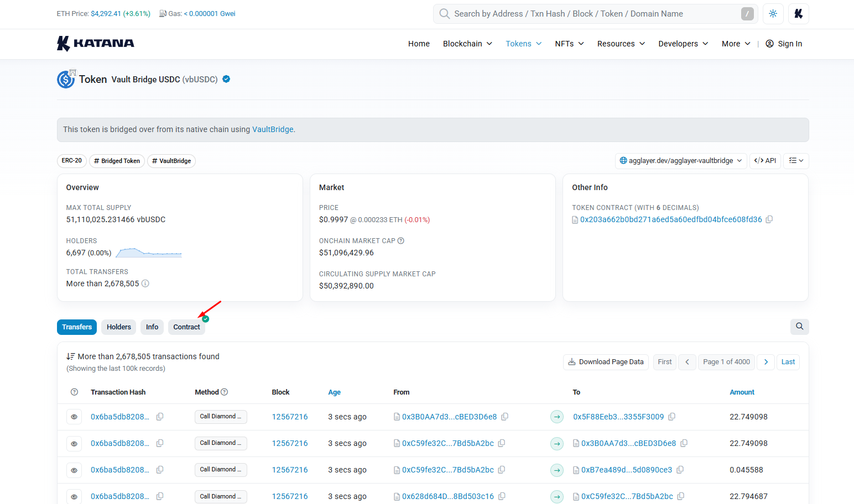Open the Contract tab
This screenshot has width=854, height=504.
[186, 327]
